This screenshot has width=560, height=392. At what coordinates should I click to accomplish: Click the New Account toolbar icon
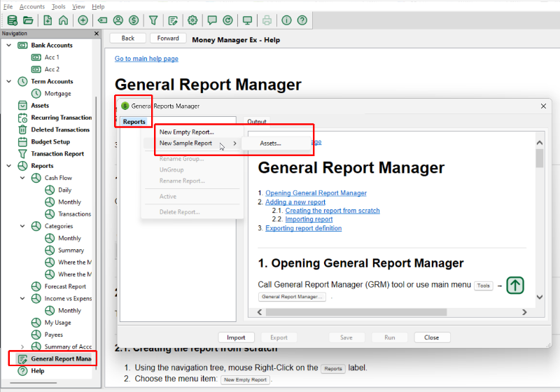[48, 20]
